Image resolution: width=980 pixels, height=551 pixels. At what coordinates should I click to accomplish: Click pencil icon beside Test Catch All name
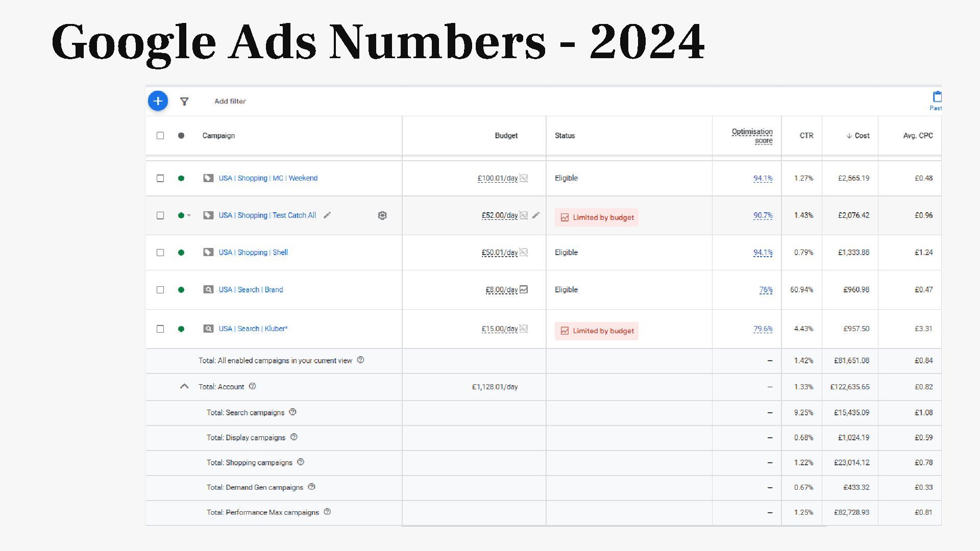[327, 215]
